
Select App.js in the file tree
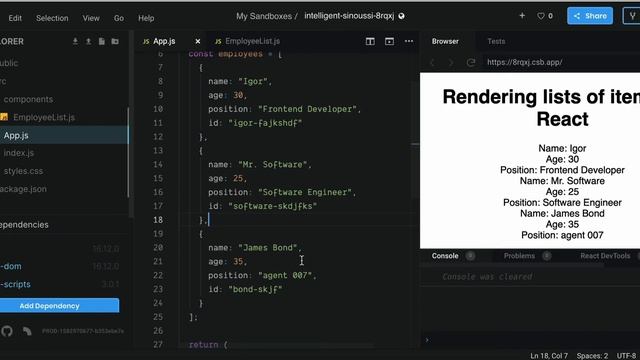tap(63, 135)
